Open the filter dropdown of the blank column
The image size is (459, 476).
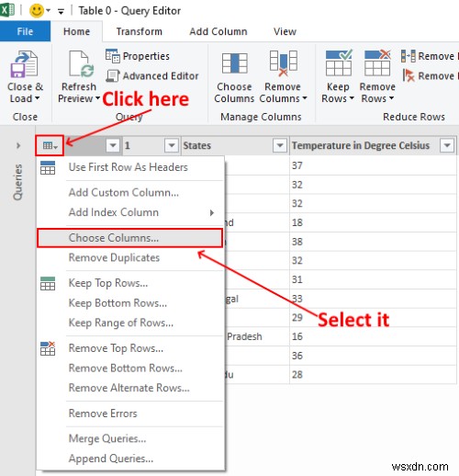113,145
